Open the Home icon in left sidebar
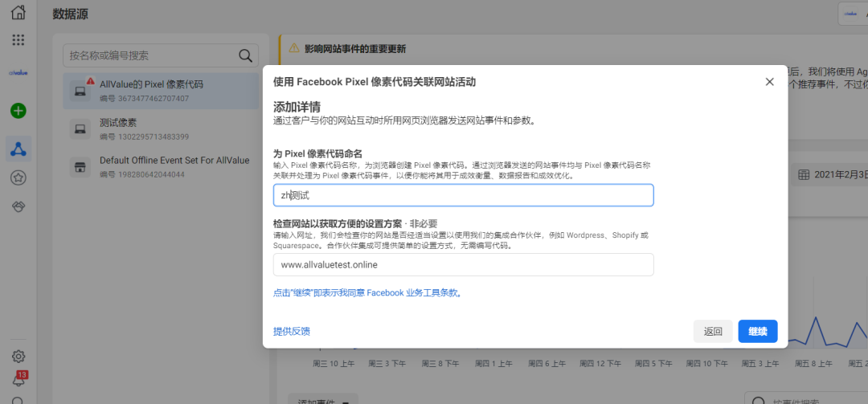The width and height of the screenshot is (868, 404). 18,12
